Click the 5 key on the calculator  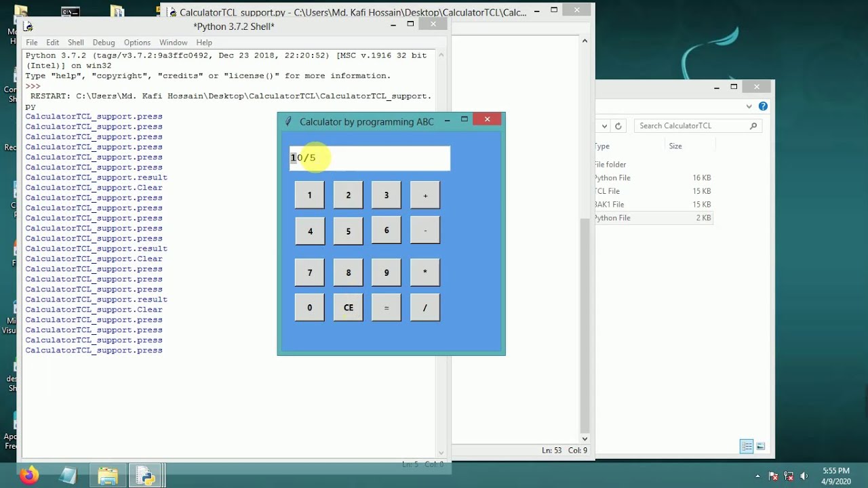(349, 231)
